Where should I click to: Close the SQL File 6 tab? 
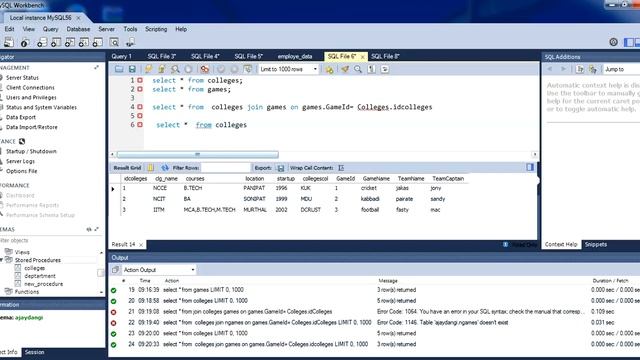tap(362, 57)
